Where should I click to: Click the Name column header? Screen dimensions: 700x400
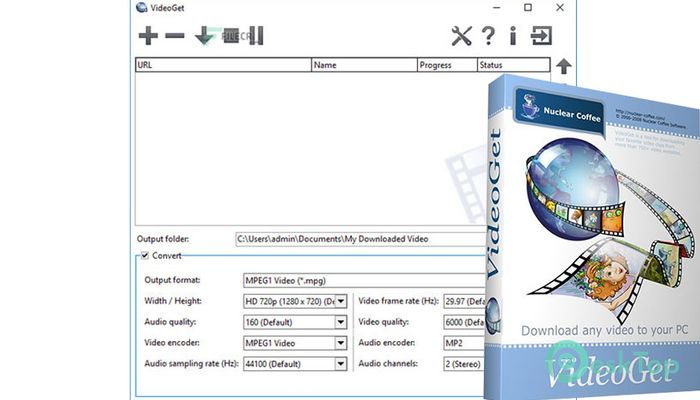coord(364,65)
